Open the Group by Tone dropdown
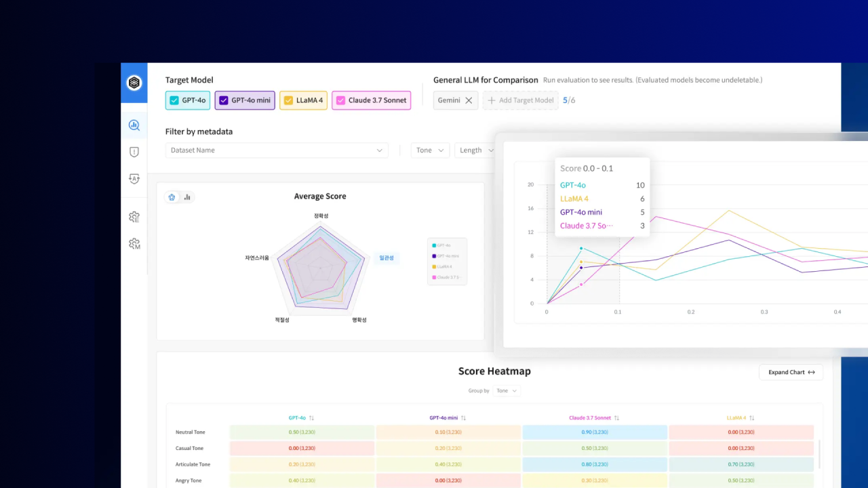Image resolution: width=868 pixels, height=488 pixels. point(507,391)
